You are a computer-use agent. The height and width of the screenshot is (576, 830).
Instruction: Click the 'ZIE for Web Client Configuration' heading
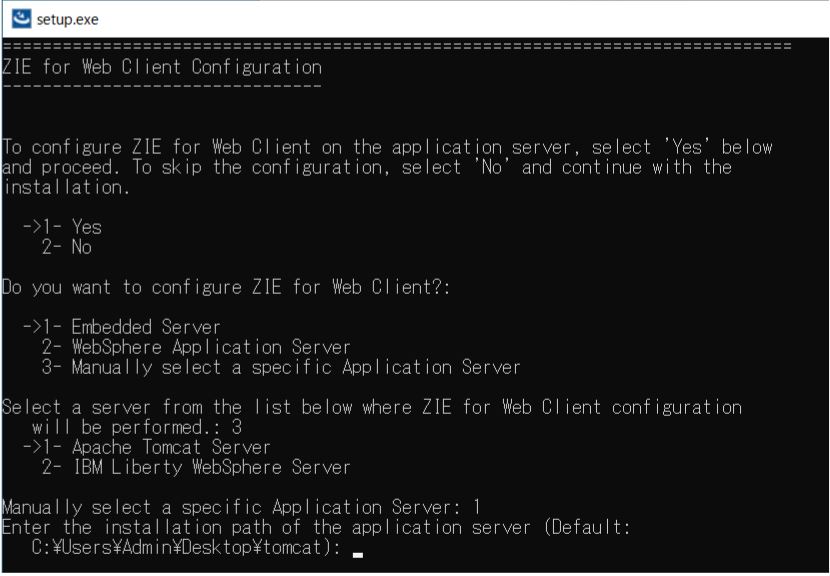click(162, 68)
